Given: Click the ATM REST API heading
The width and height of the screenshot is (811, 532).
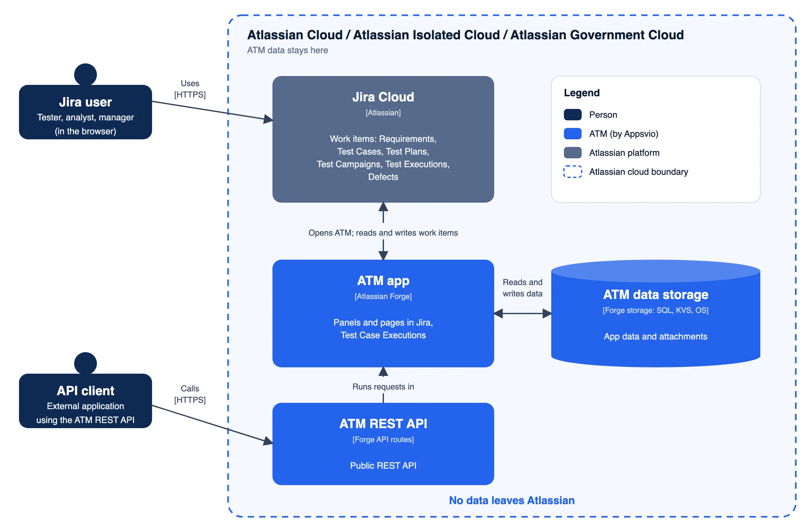Looking at the screenshot, I should (383, 424).
